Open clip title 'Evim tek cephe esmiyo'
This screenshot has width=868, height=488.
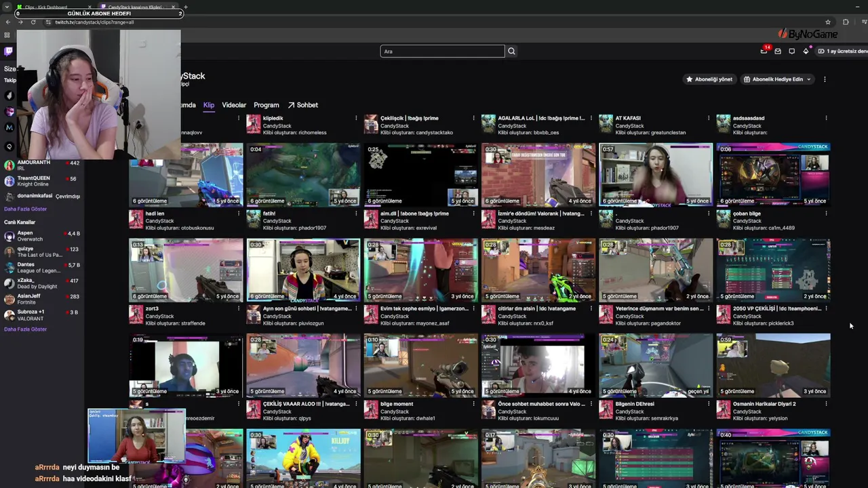(425, 308)
